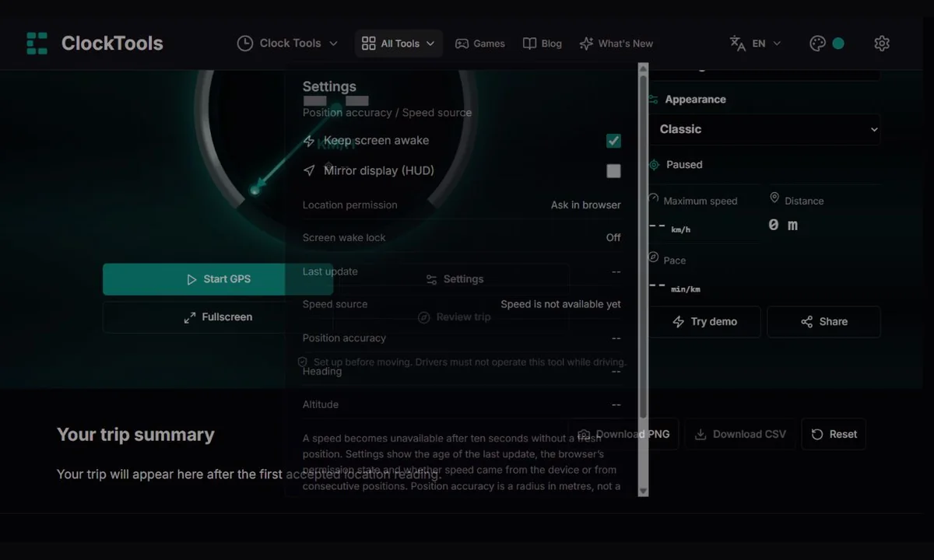Click the gauge icon beside Maximum speed
The height and width of the screenshot is (560, 934).
coord(654,198)
